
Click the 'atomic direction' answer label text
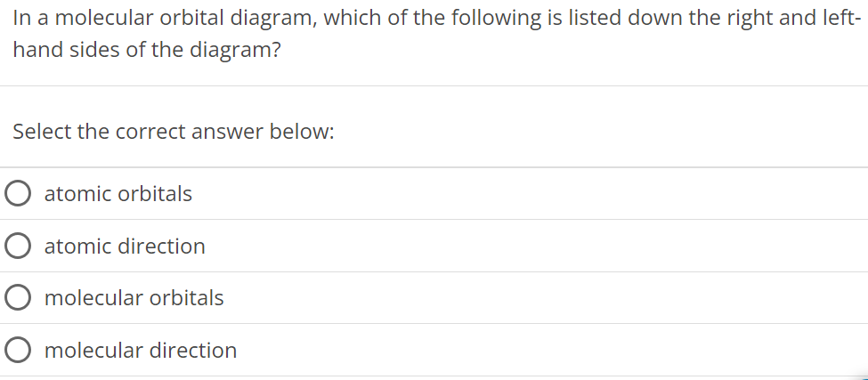125,247
